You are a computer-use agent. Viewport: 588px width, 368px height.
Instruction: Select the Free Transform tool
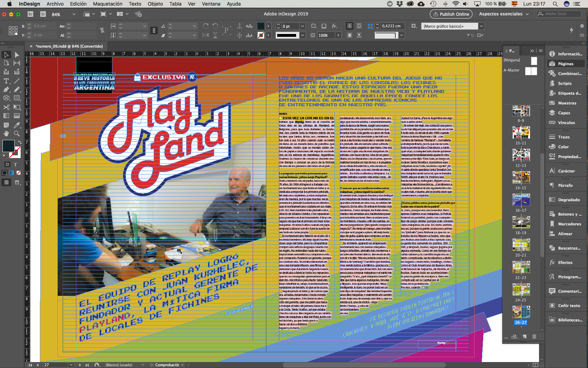point(16,107)
